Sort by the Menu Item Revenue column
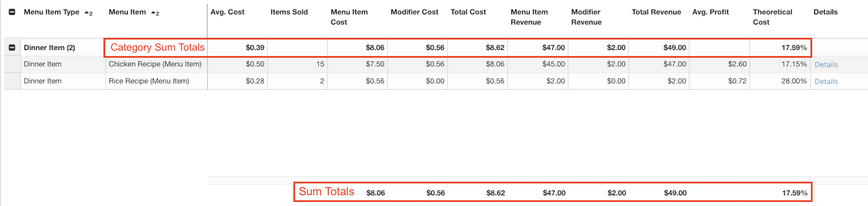The height and width of the screenshot is (206, 868). [x=529, y=17]
